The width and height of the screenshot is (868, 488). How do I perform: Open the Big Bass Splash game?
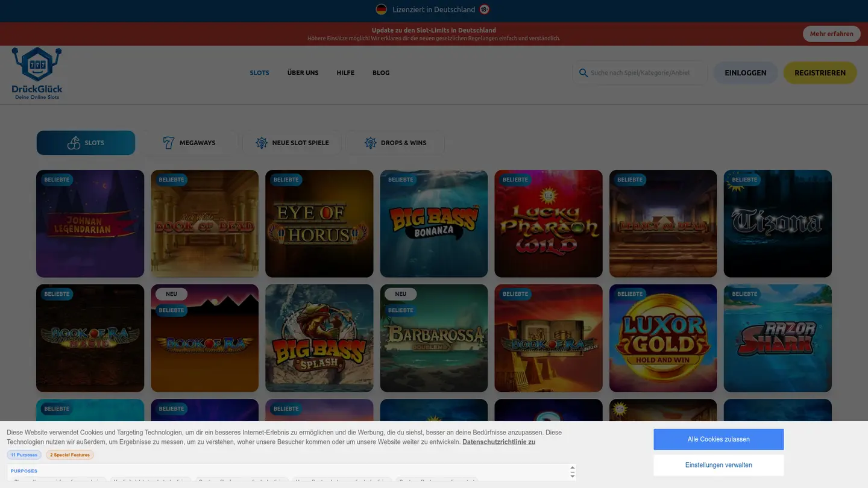point(319,338)
